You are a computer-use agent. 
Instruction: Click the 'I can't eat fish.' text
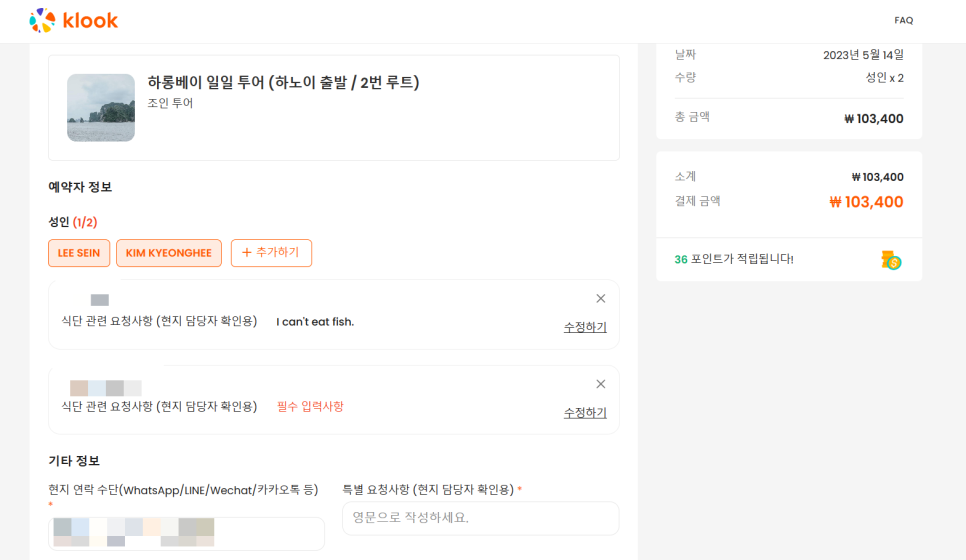[x=315, y=322]
